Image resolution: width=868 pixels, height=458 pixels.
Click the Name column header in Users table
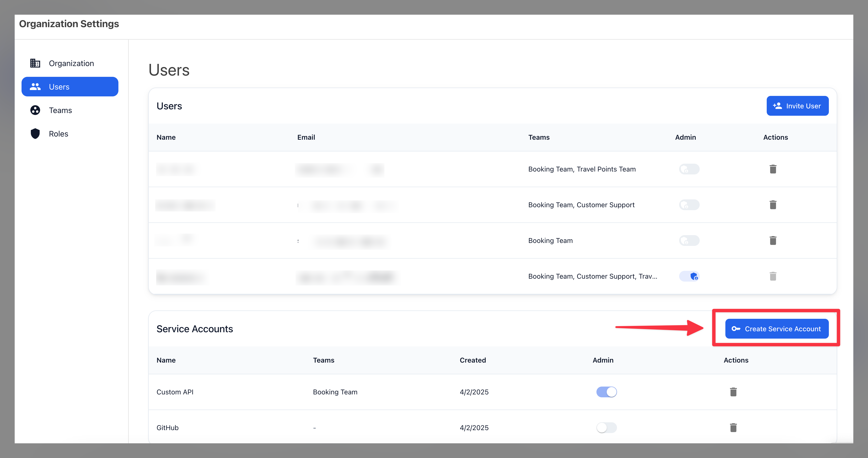[x=166, y=137]
